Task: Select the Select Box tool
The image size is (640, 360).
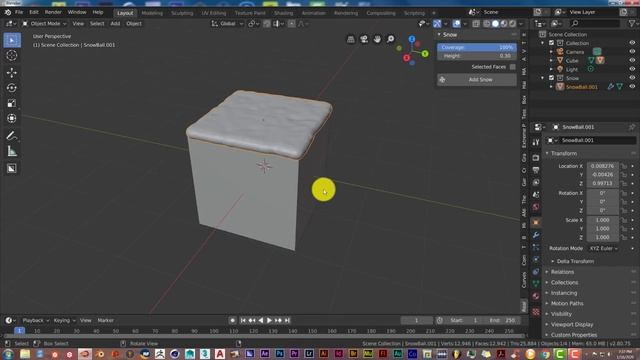Action: coord(12,40)
